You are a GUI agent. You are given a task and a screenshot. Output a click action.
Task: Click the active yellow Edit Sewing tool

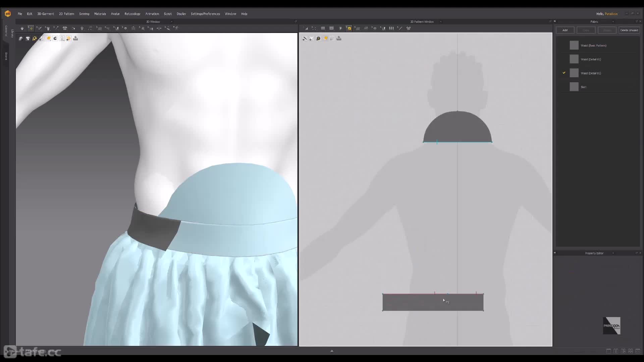[x=349, y=28]
